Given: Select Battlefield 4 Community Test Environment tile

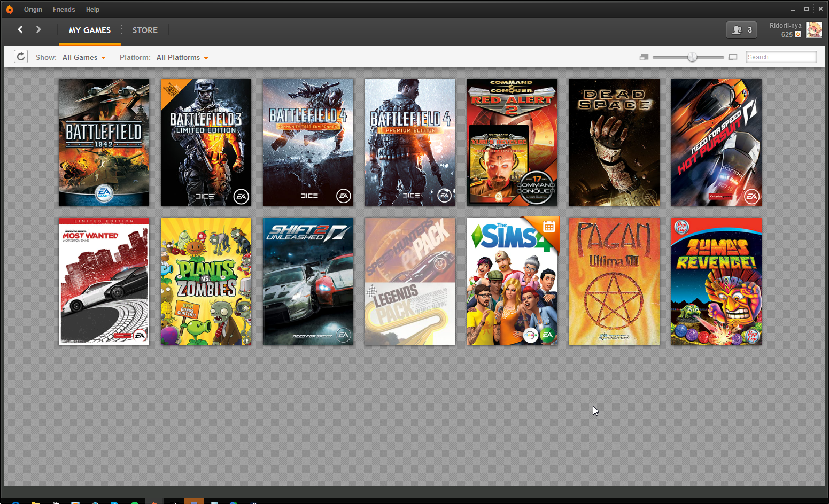Looking at the screenshot, I should click(308, 143).
